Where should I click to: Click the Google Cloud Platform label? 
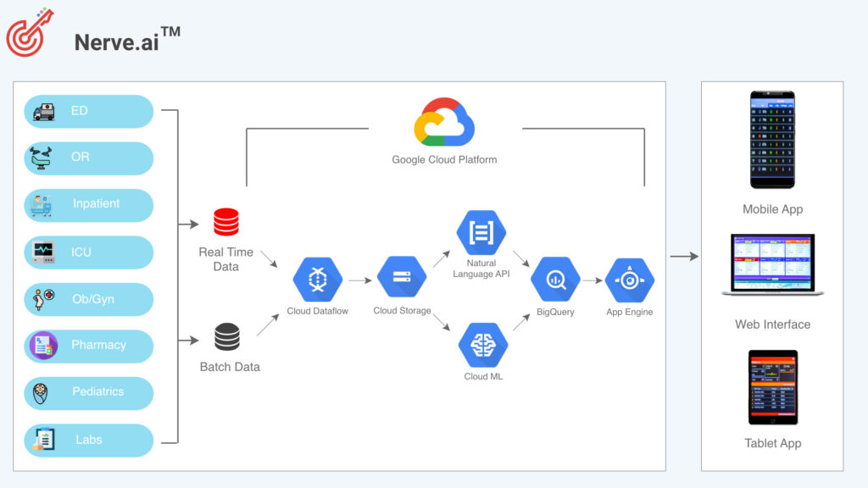click(444, 160)
